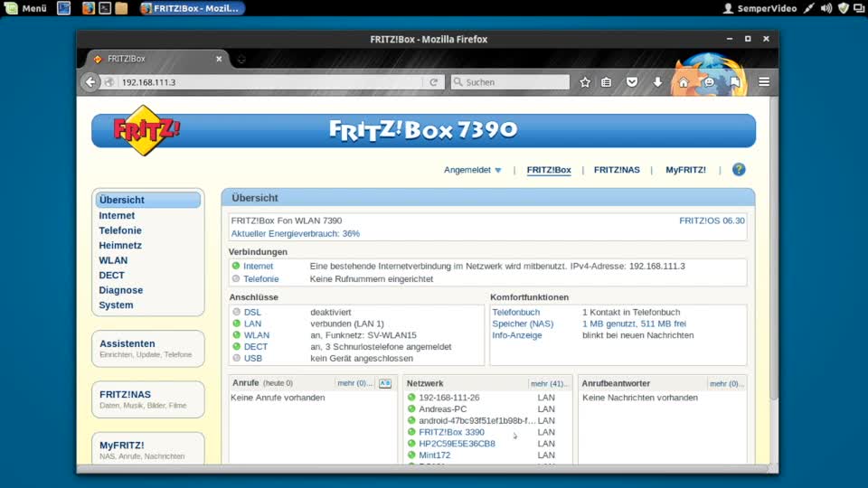This screenshot has width=868, height=488.
Task: Open the Speicher (NAS) link
Action: click(523, 324)
